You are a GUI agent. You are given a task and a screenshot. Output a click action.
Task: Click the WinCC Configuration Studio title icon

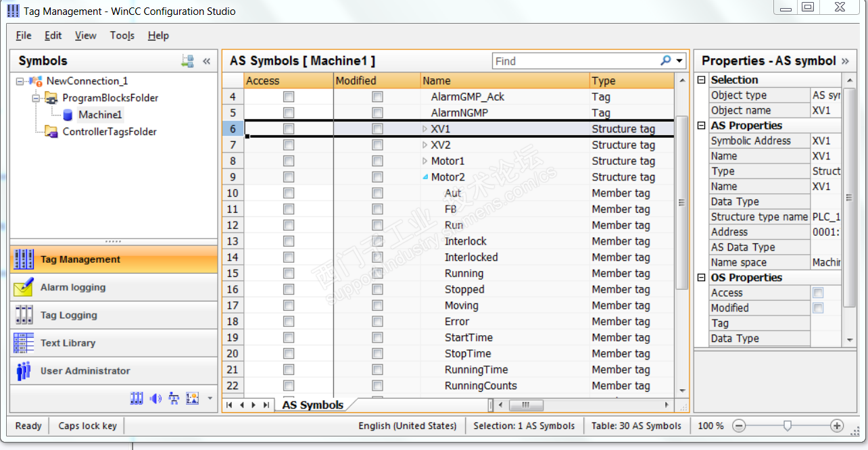(x=13, y=11)
